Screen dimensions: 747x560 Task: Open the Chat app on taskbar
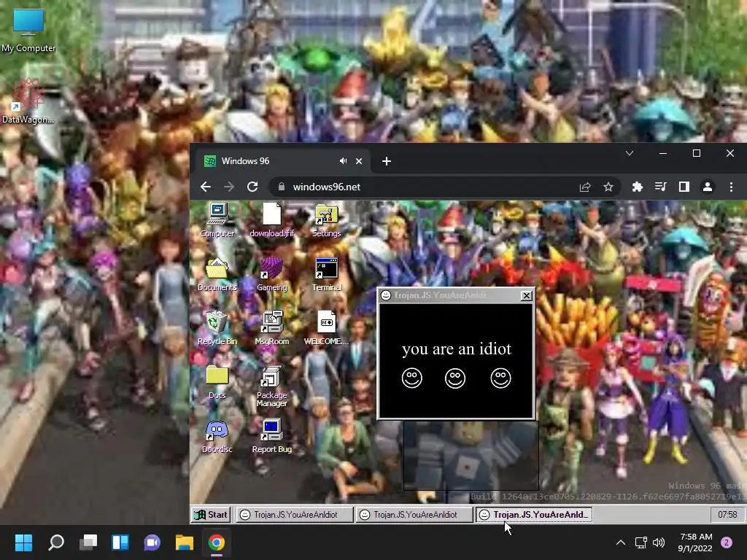(x=152, y=542)
